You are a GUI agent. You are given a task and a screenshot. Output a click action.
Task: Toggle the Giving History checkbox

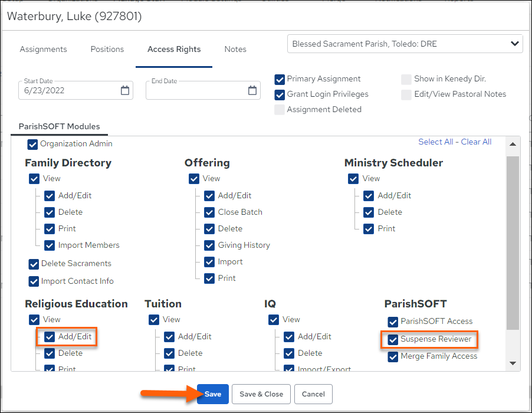pos(209,245)
